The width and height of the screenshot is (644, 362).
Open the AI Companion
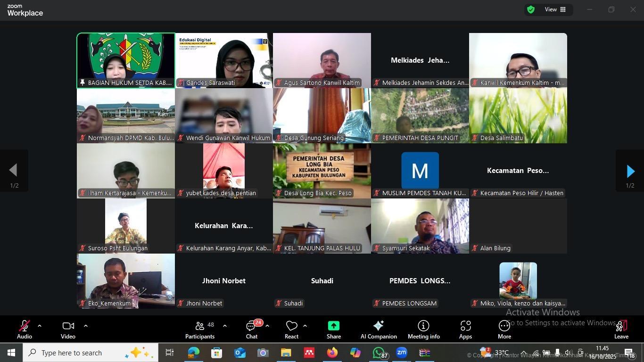(x=378, y=329)
